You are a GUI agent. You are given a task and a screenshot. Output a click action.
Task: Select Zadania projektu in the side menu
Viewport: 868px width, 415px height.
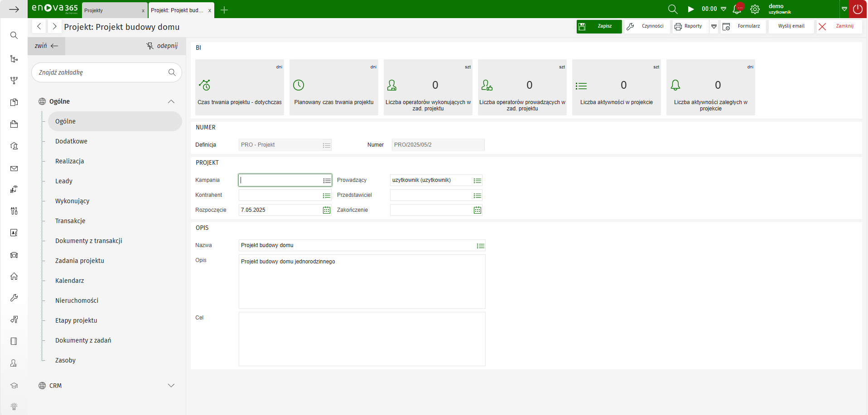80,261
